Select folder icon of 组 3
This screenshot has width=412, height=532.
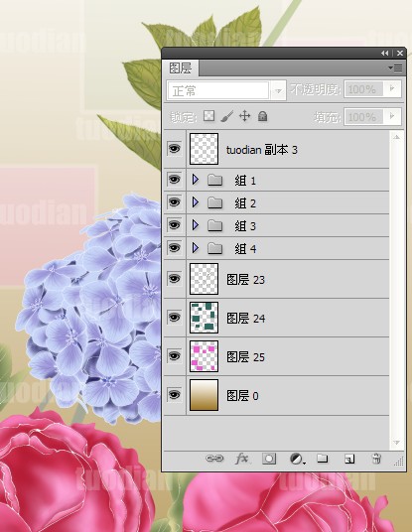214,225
